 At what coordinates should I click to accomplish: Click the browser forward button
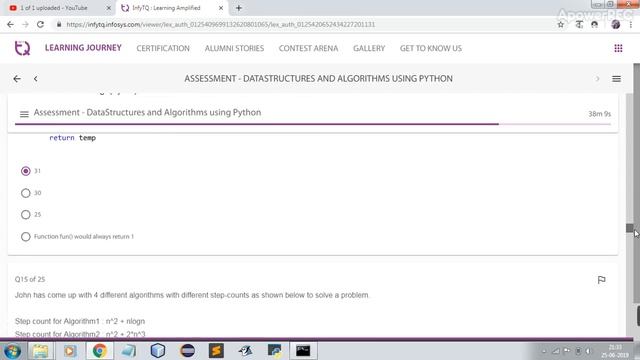coord(25,24)
